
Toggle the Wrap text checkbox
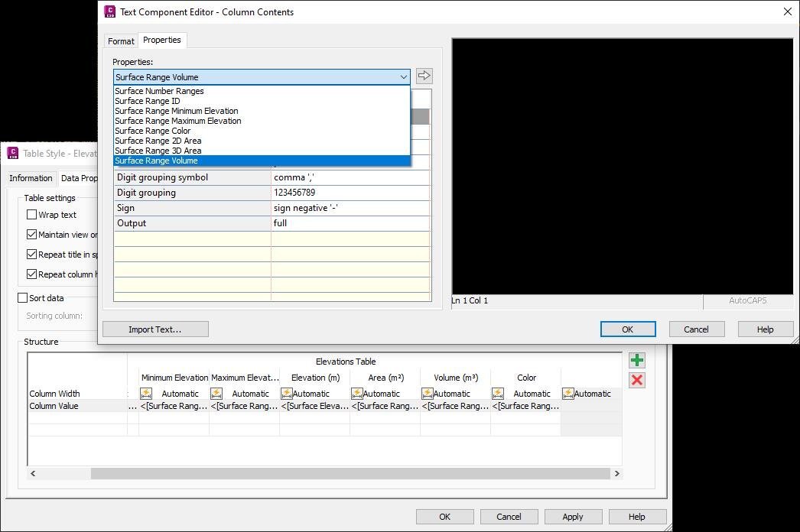coord(31,215)
